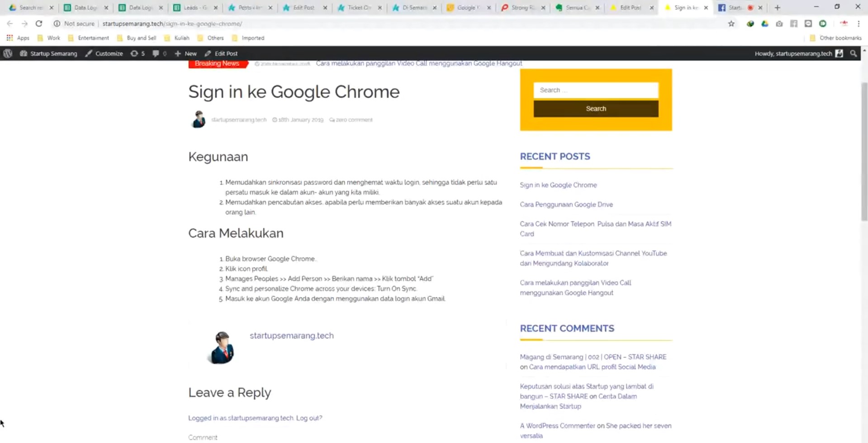Screen dimensions: 868x443
Task: Open the Kuliah bookmarks folder
Action: (177, 38)
